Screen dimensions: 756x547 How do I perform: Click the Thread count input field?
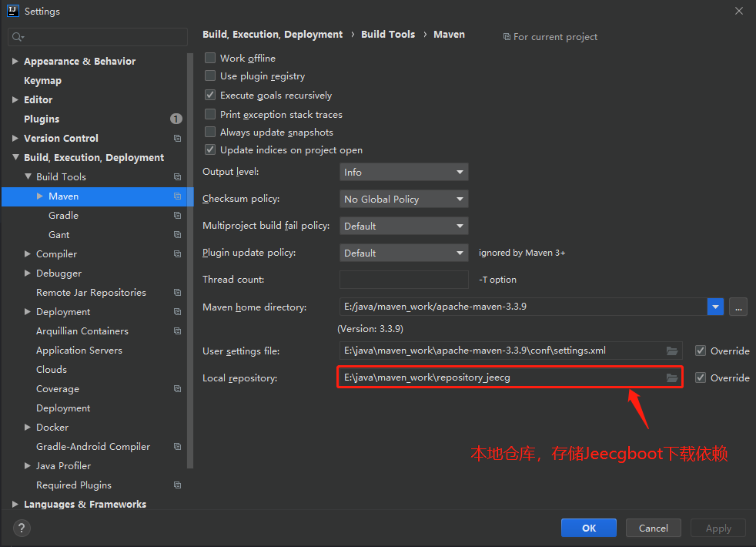404,280
